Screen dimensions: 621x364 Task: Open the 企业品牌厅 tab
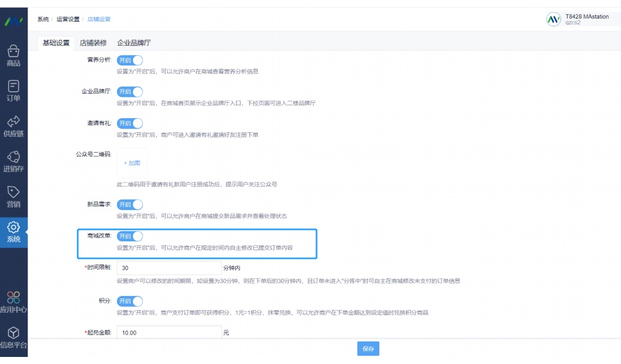pyautogui.click(x=134, y=43)
